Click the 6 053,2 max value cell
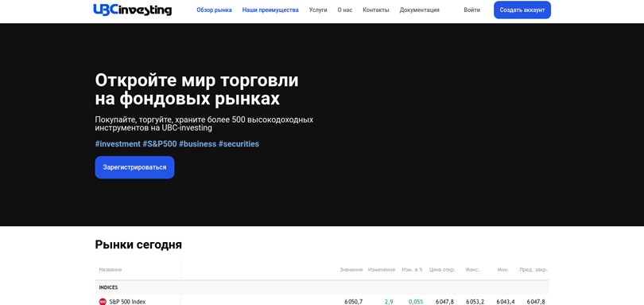The image size is (644, 305). 476,302
